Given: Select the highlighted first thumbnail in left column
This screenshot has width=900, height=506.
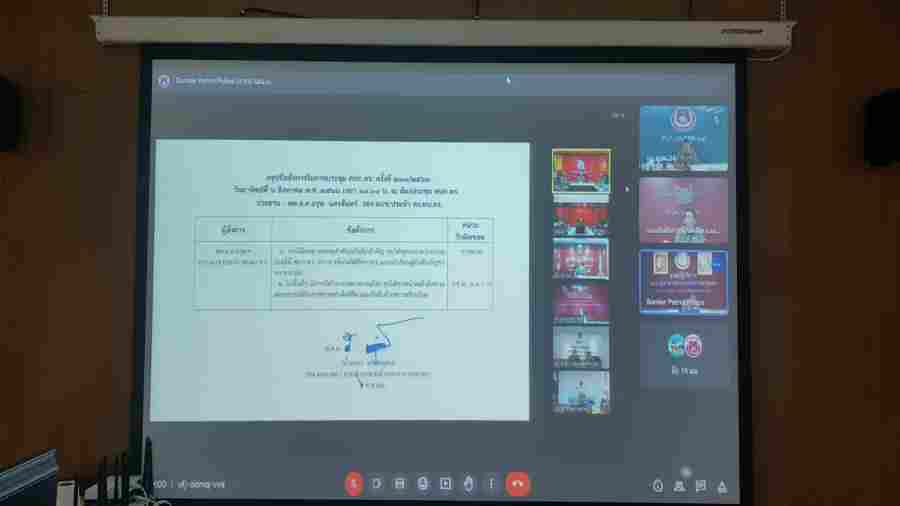Looking at the screenshot, I should pyautogui.click(x=581, y=173).
